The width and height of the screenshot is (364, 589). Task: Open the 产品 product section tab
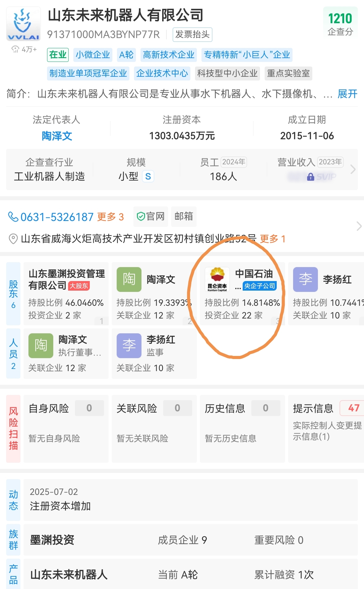13,574
